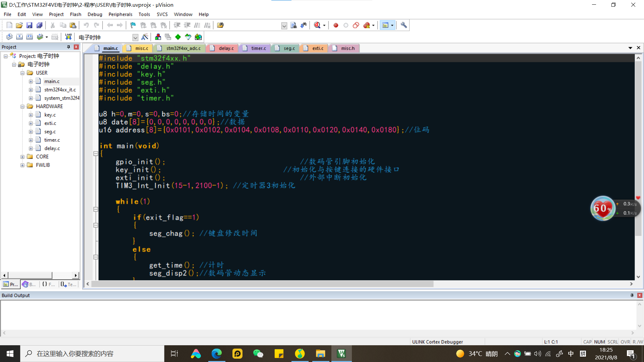Rebuild all target files icon

coord(30,37)
